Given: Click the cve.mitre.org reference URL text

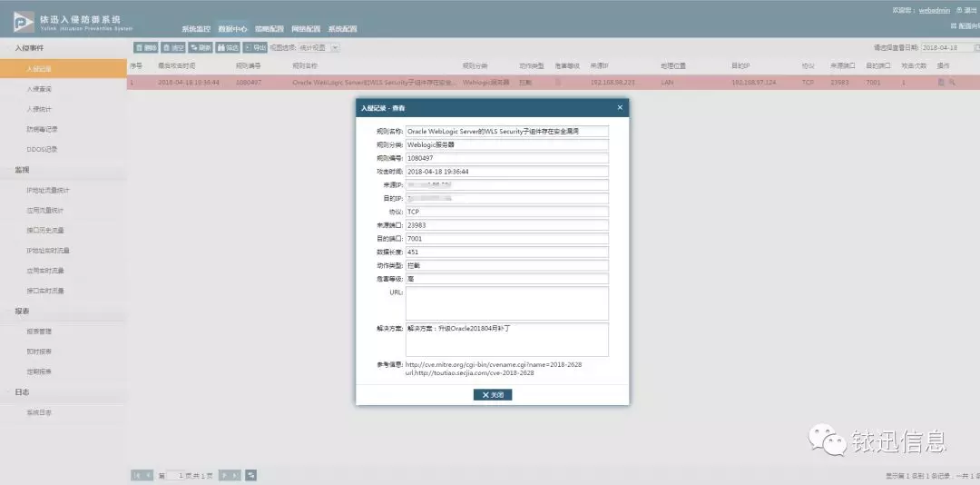Looking at the screenshot, I should point(494,363).
